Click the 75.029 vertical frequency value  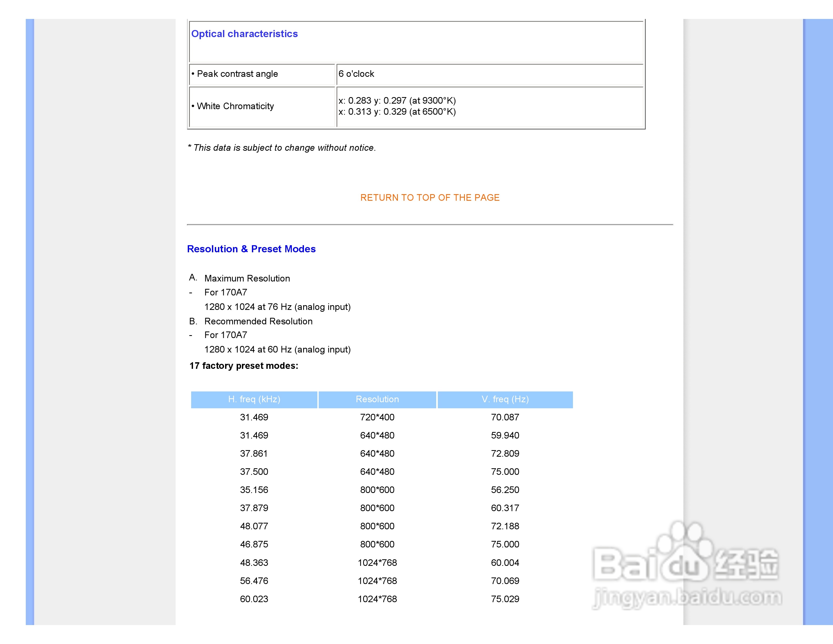click(x=505, y=599)
